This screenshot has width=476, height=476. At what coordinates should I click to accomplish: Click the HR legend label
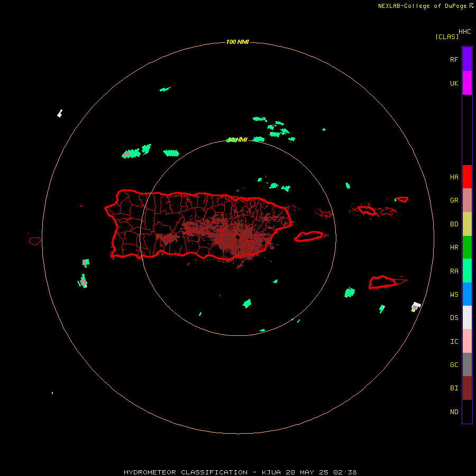point(454,248)
